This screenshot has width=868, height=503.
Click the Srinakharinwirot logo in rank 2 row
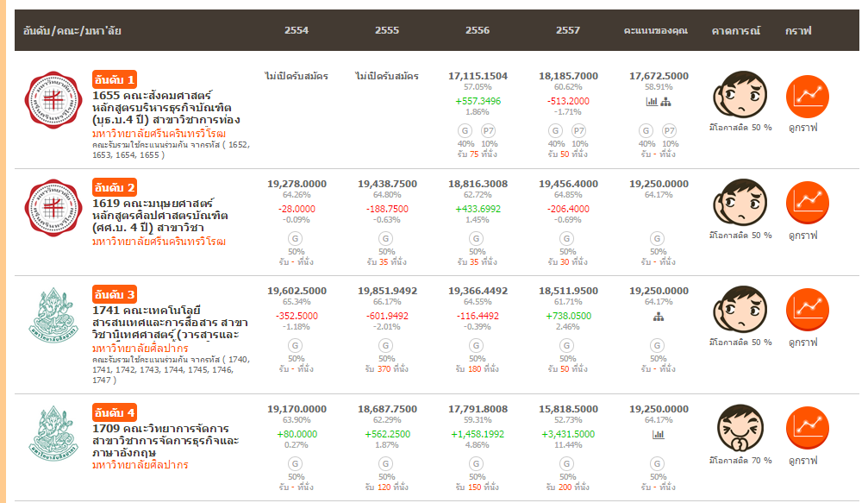point(53,208)
